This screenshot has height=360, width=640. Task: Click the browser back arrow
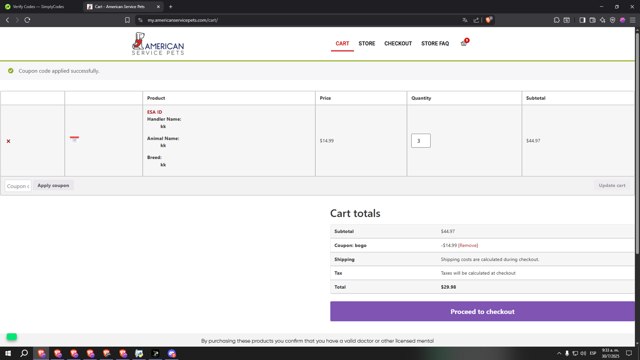click(x=7, y=20)
